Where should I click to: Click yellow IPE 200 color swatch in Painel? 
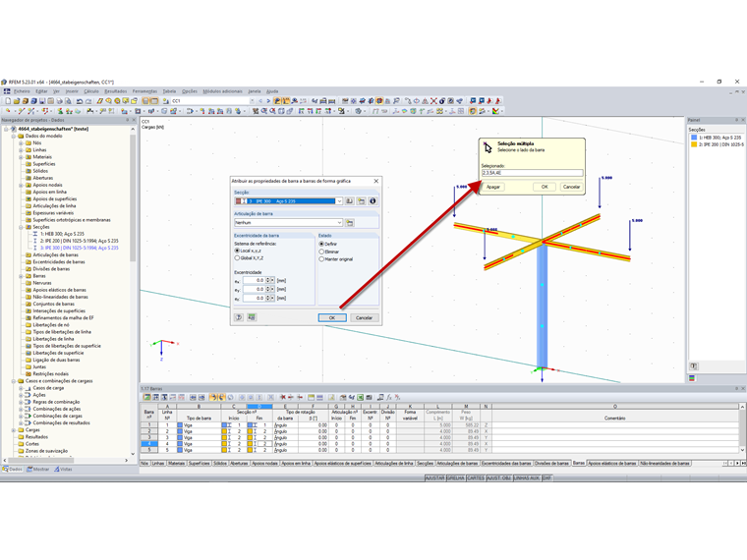(x=694, y=144)
